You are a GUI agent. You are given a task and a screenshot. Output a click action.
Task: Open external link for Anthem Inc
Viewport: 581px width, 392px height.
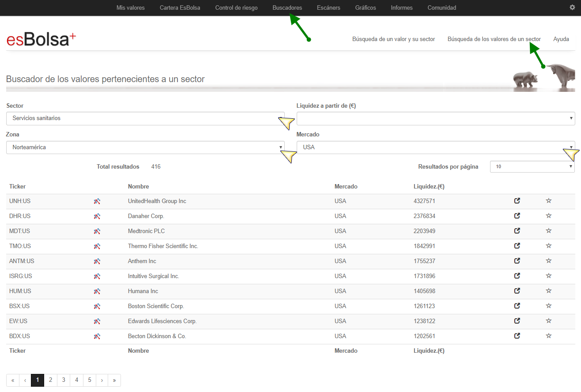coord(517,261)
